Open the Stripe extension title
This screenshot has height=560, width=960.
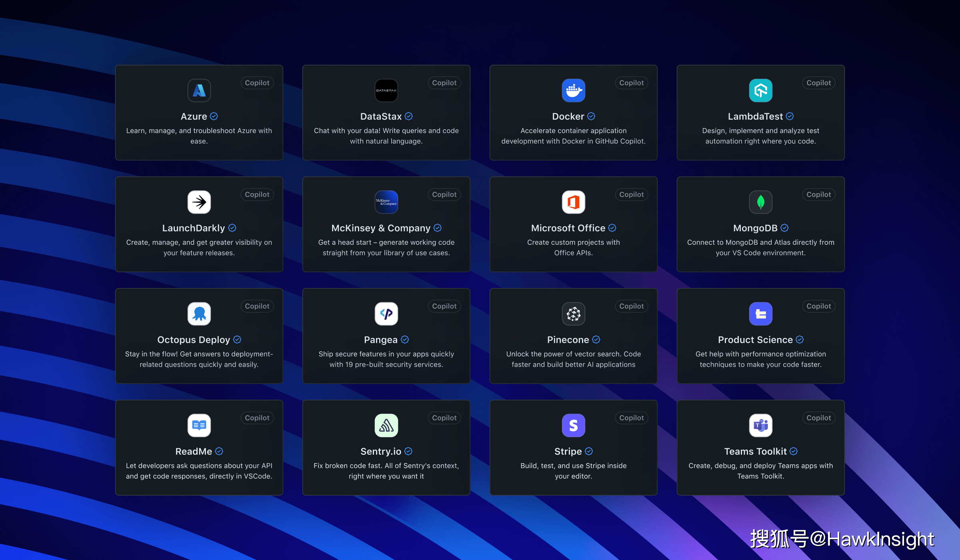click(568, 451)
